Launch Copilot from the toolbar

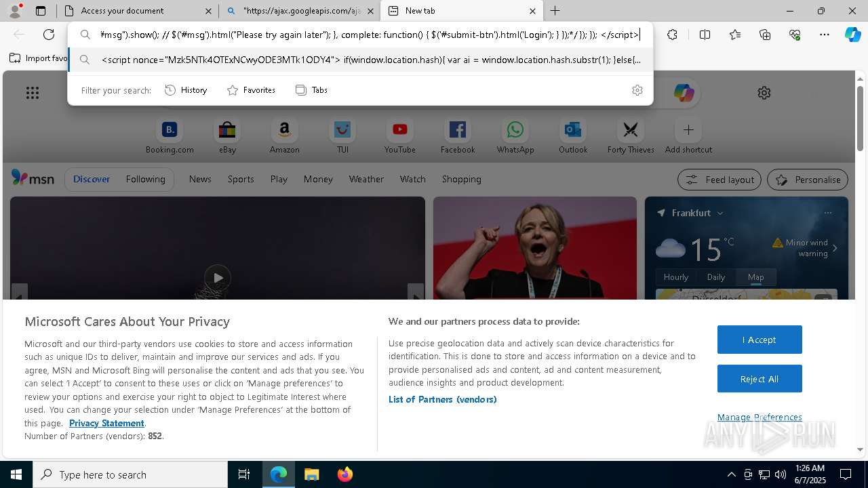[853, 35]
